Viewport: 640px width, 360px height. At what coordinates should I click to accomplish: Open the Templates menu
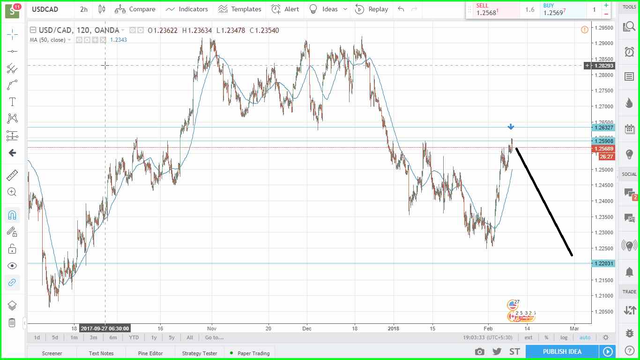click(240, 9)
